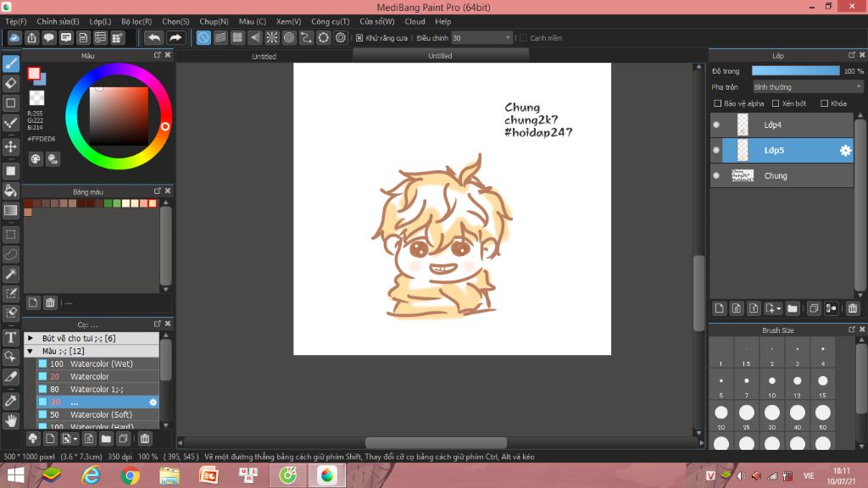Enable radial snap guide

coord(272,37)
